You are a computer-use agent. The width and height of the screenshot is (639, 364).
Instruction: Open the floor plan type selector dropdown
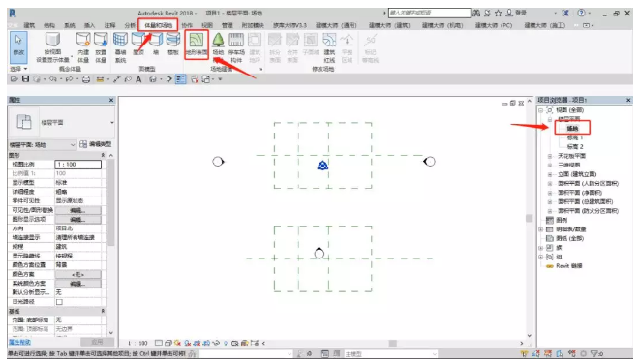pos(112,123)
